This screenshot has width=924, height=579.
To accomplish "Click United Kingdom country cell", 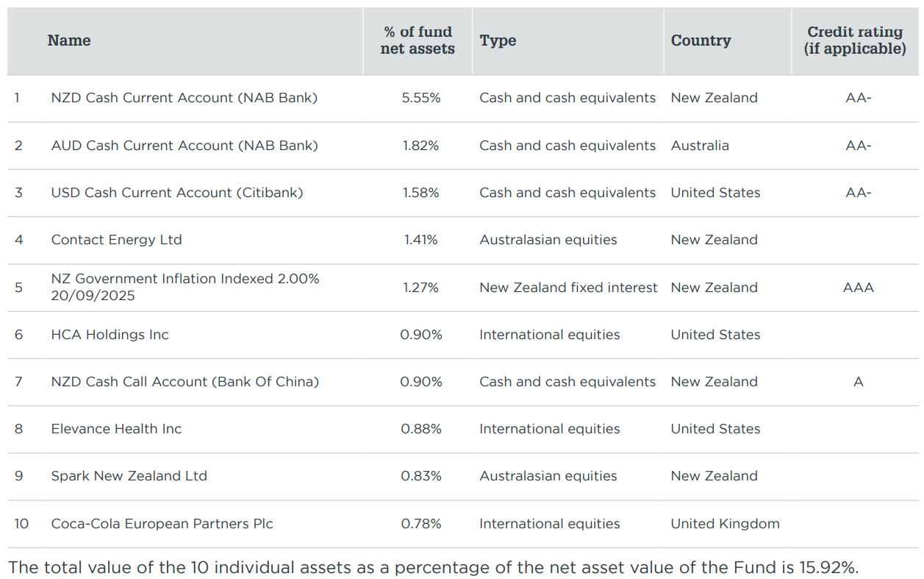I will coord(725,524).
